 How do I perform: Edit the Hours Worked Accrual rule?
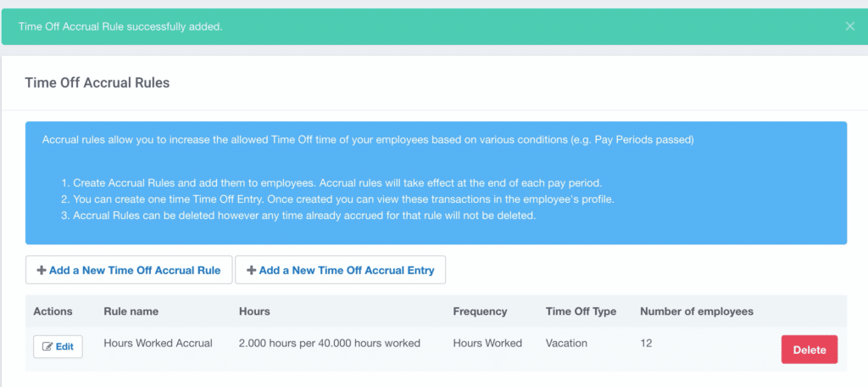58,346
